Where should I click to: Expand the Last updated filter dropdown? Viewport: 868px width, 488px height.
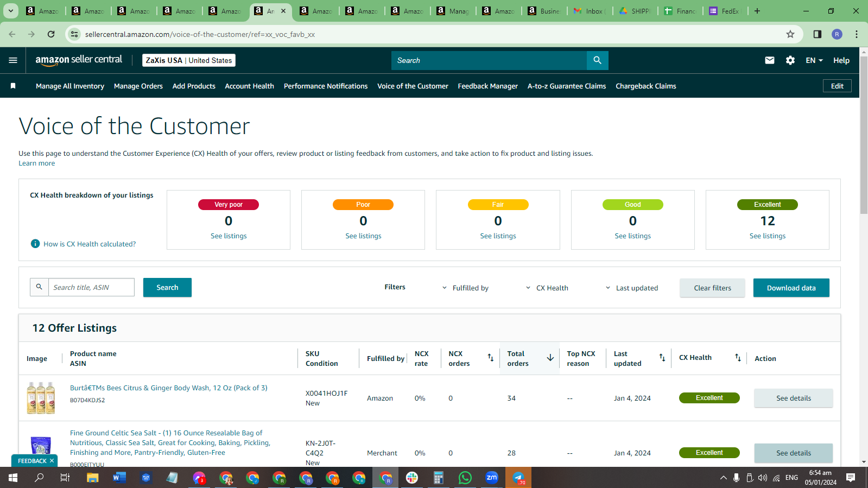click(x=631, y=288)
